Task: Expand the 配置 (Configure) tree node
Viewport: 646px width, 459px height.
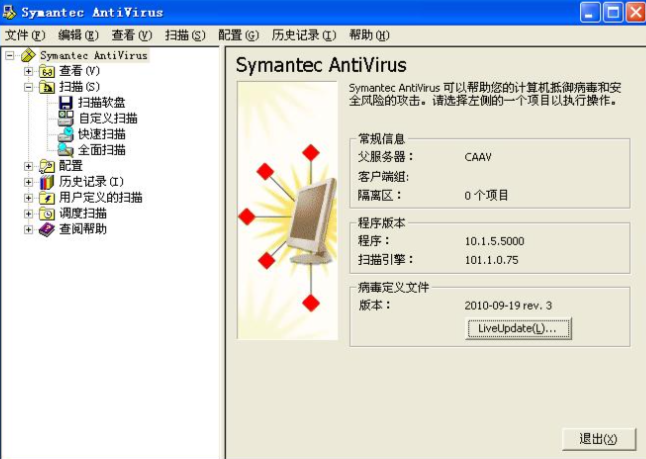Action: pos(28,166)
